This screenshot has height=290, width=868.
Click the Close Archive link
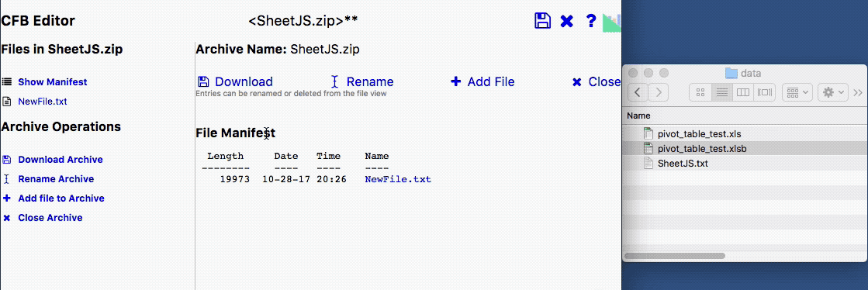coord(50,217)
